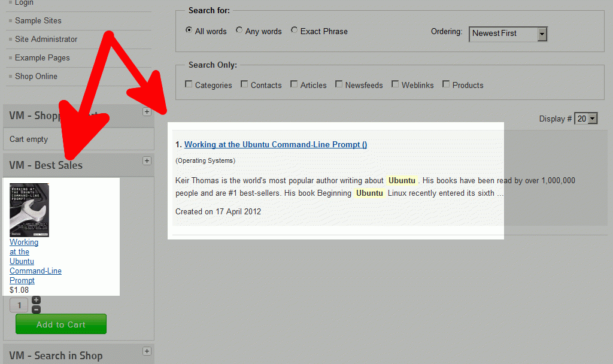
Task: Check the Products search filter
Action: click(x=445, y=84)
